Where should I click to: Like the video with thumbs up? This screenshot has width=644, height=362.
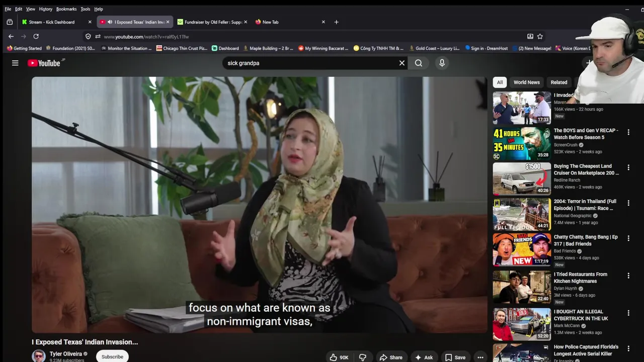[x=339, y=357]
